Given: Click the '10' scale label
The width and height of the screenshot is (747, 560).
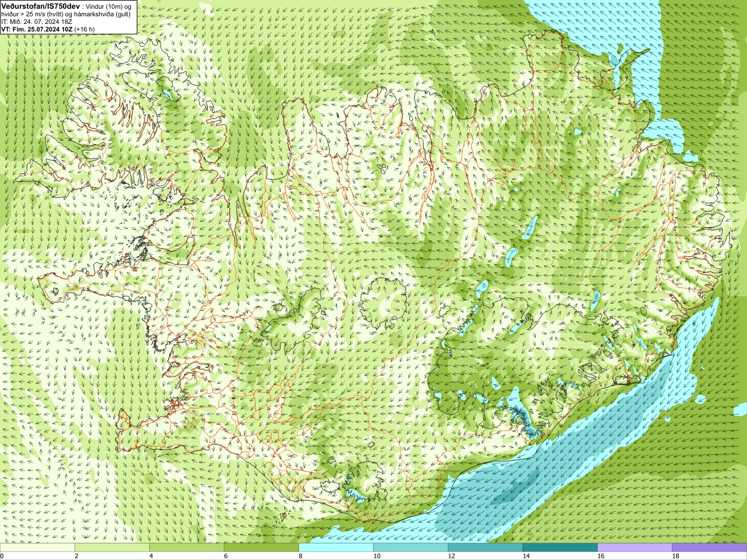Looking at the screenshot, I should point(376,556).
